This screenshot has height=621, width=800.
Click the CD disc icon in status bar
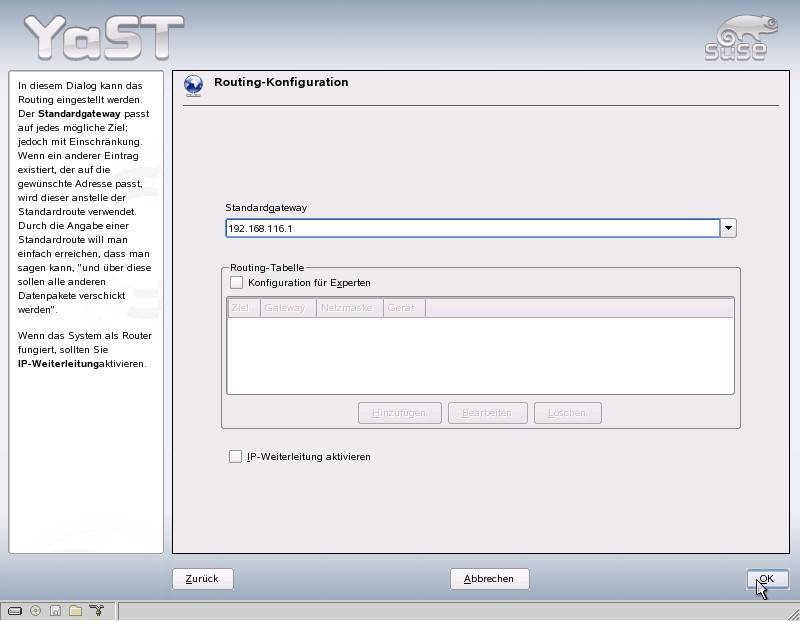(x=35, y=610)
